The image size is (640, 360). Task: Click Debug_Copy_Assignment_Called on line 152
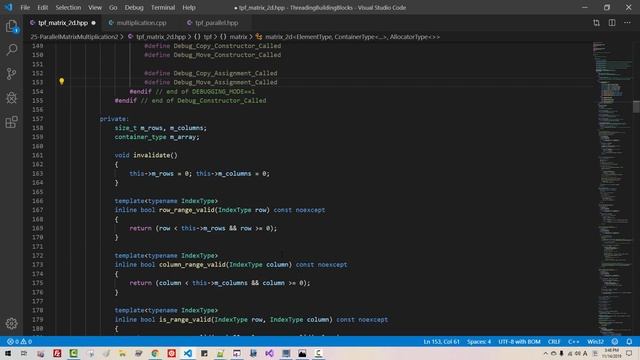pyautogui.click(x=225, y=73)
